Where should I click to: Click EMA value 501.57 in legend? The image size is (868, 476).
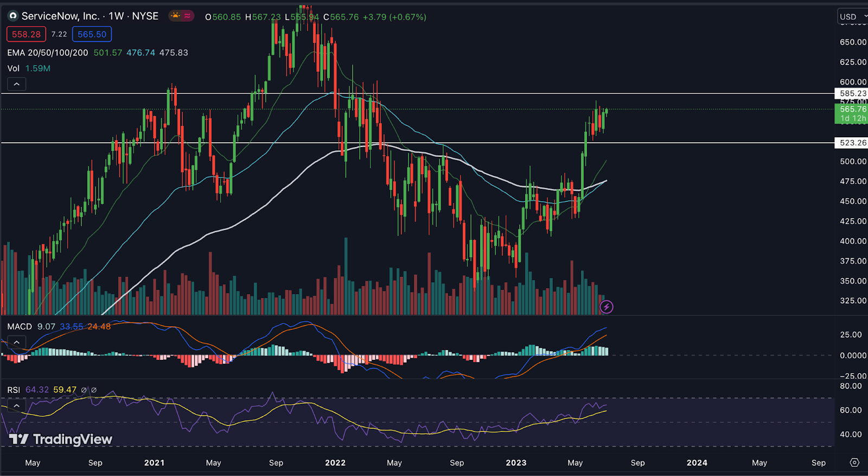[x=108, y=53]
